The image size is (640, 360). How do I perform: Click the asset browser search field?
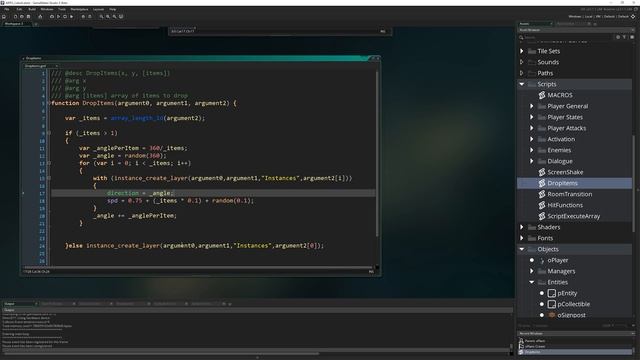point(567,37)
